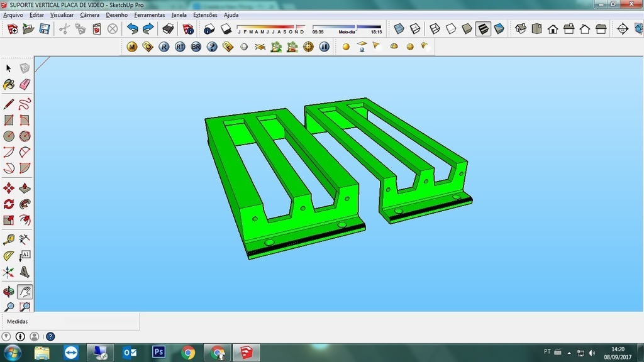Viewport: 644px width, 362px height.
Task: Open the Desenho menu
Action: pyautogui.click(x=116, y=14)
